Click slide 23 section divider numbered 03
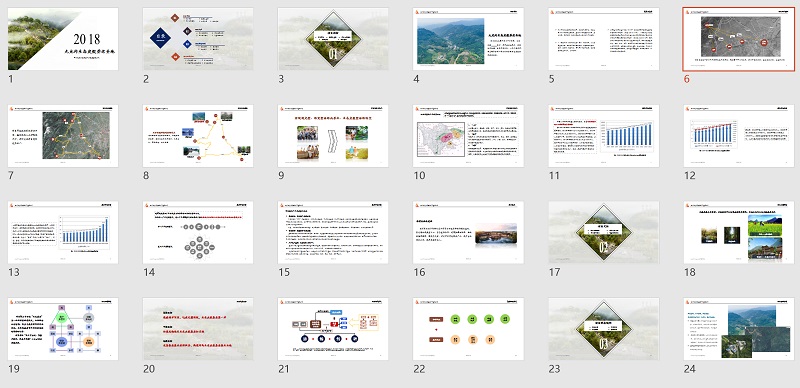The width and height of the screenshot is (800, 388). pyautogui.click(x=604, y=329)
